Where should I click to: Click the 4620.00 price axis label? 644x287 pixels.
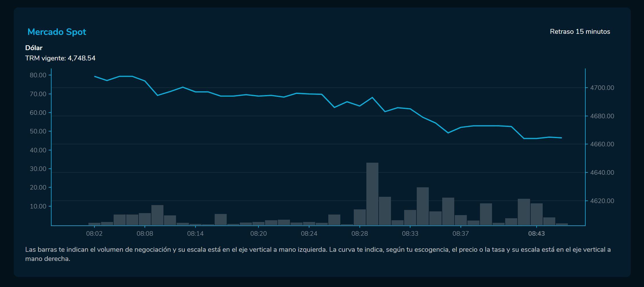tap(602, 201)
